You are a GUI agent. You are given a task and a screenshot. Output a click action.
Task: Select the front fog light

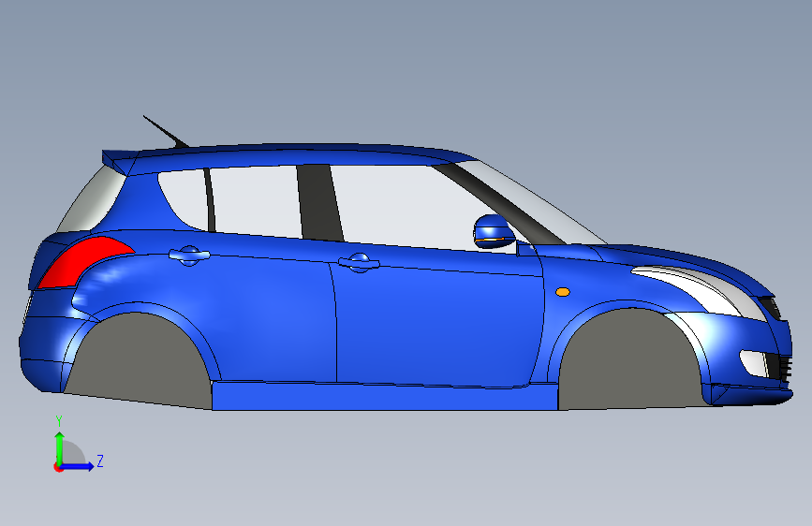pyautogui.click(x=754, y=363)
